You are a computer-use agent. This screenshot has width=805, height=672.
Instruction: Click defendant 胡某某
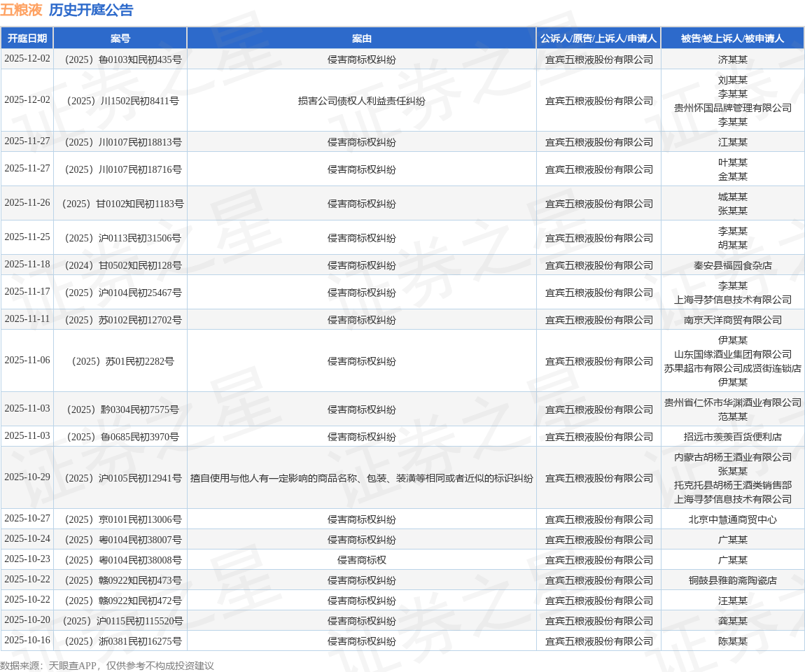(x=733, y=245)
